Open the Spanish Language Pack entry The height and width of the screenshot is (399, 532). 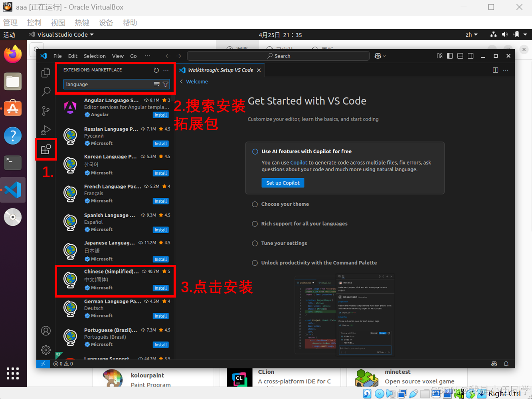[x=115, y=222]
